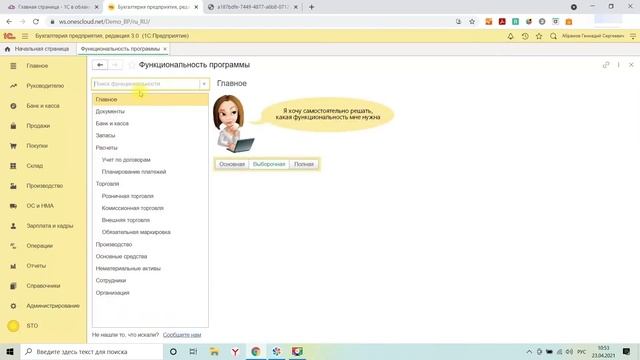Open notifications bell in 1C header
This screenshot has height=360, width=640.
click(510, 36)
